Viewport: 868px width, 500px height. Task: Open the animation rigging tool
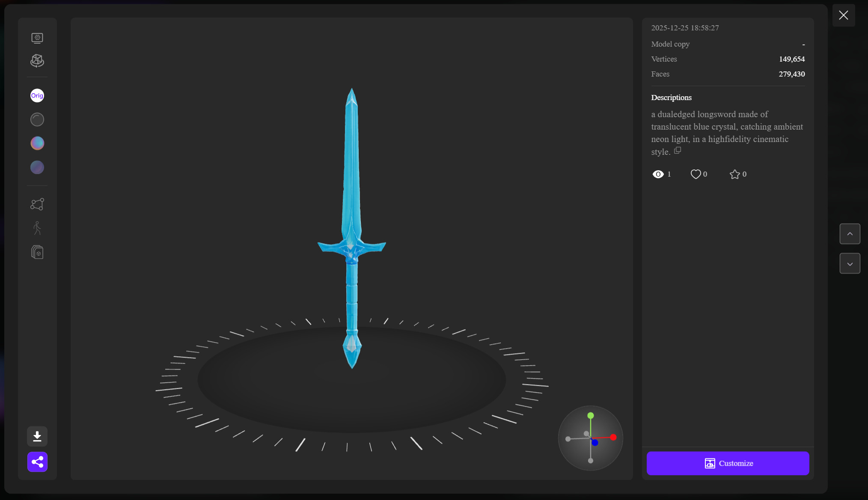[37, 228]
